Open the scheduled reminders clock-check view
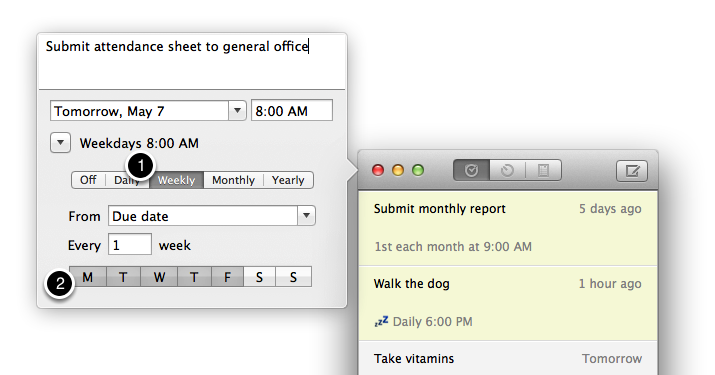 click(x=471, y=171)
